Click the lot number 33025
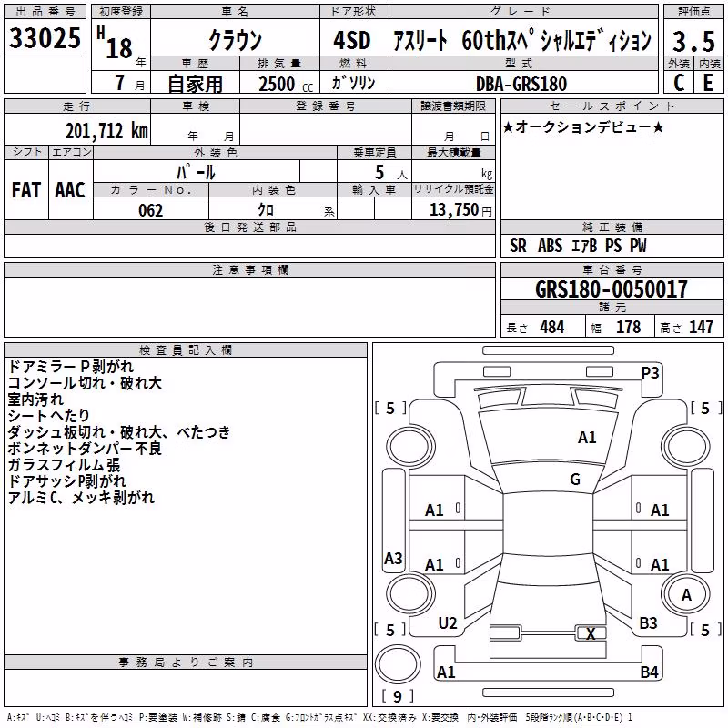Screen dimensions: 728x728 (x=45, y=38)
